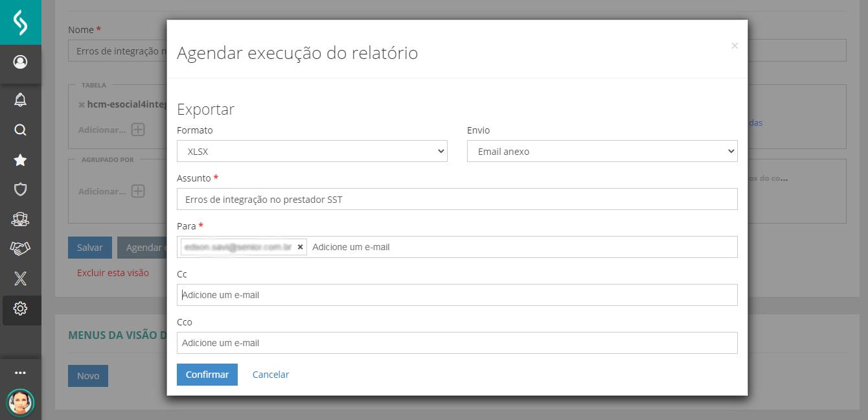Remove the email chip in Para field
Image resolution: width=868 pixels, height=420 pixels.
tap(300, 247)
